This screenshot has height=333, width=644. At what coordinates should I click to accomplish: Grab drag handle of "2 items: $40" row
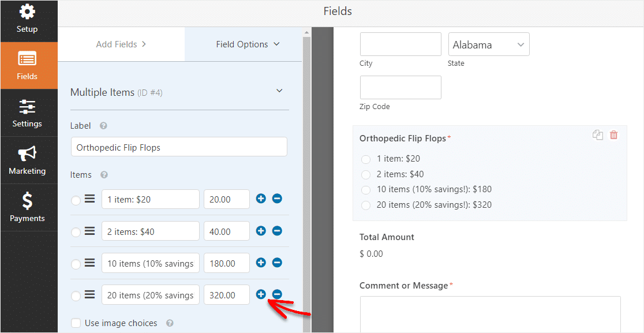coord(90,231)
